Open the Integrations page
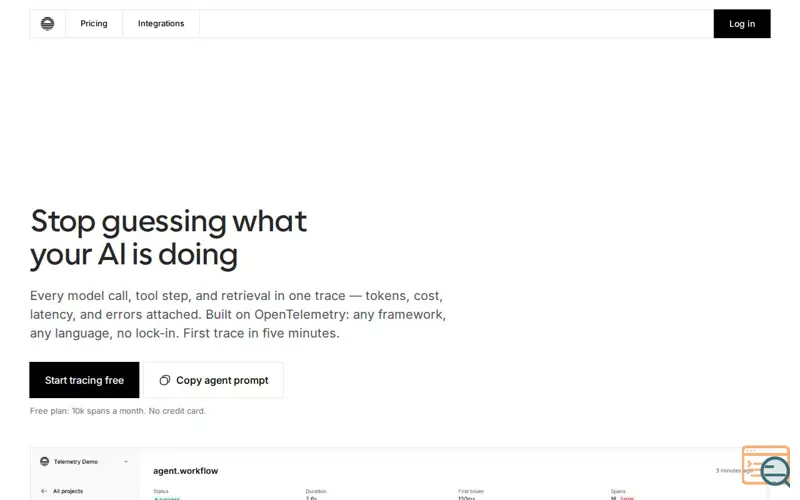 pos(161,23)
